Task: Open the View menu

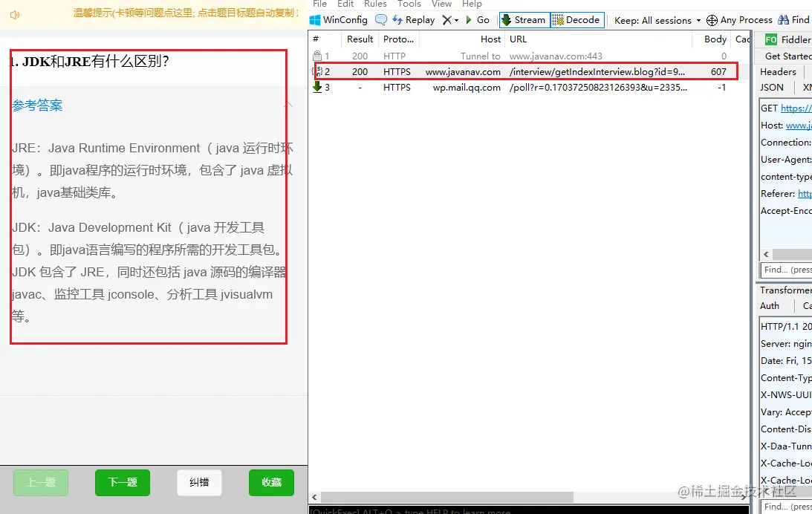Action: [x=442, y=4]
